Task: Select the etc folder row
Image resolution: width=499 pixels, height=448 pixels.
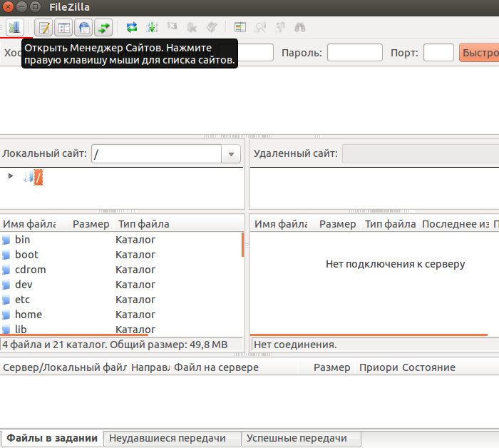Action: 121,300
